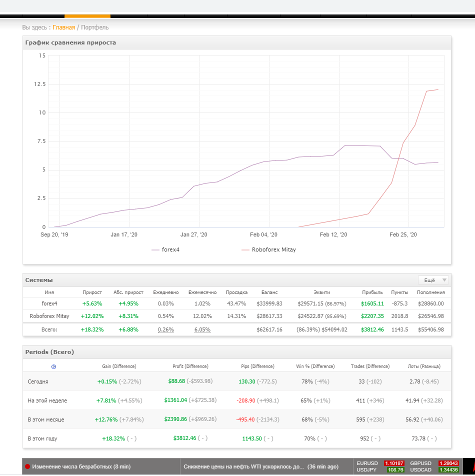Screen dimensions: 475x476
Task: Toggle the forex4 series in the chart legend
Action: coord(169,249)
